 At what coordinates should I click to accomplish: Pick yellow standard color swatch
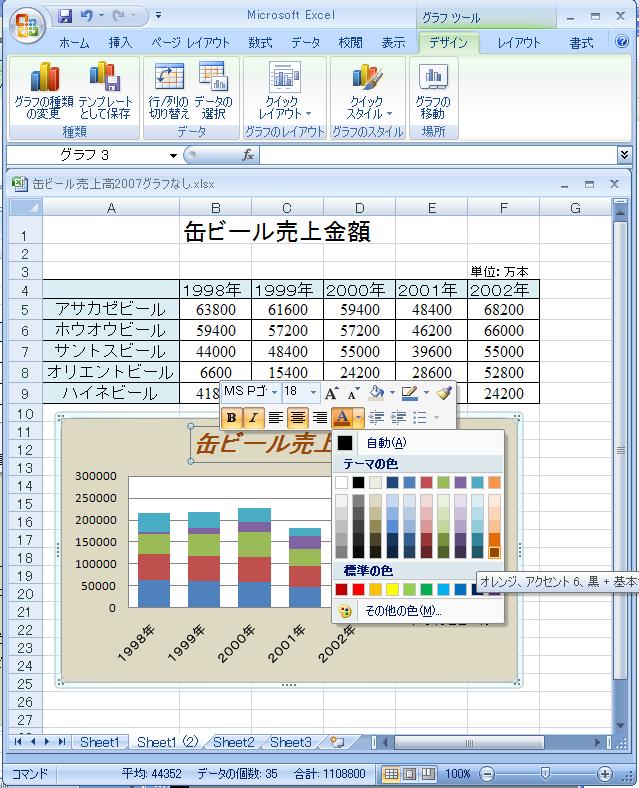click(x=392, y=589)
